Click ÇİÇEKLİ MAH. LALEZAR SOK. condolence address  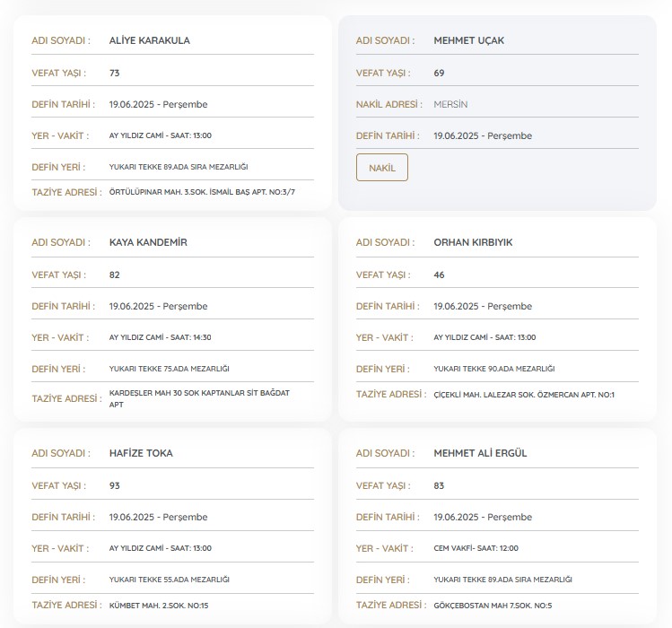(524, 395)
